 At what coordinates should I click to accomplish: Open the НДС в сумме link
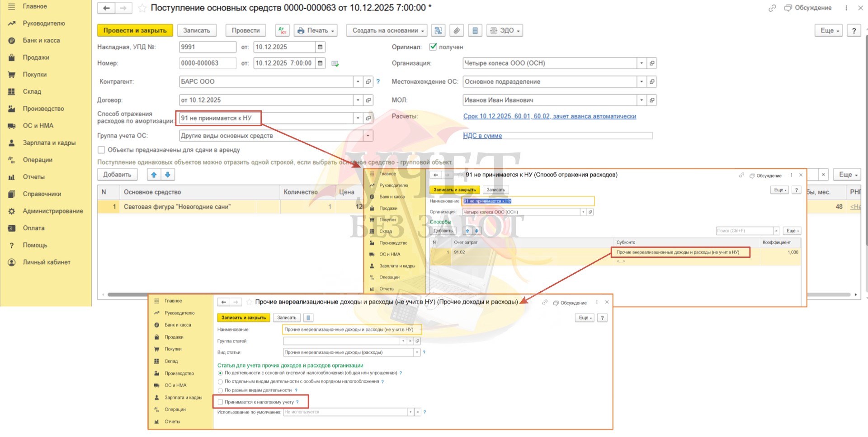click(482, 136)
